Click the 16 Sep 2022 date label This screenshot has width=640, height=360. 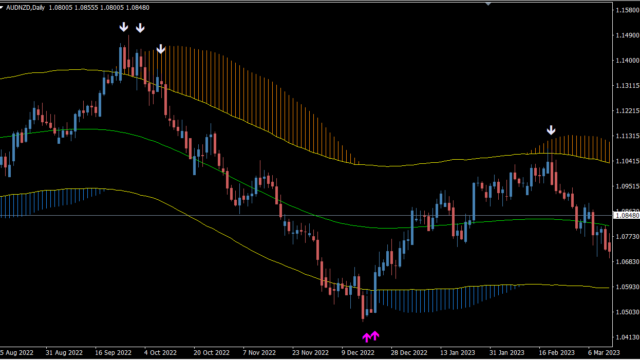pyautogui.click(x=113, y=353)
